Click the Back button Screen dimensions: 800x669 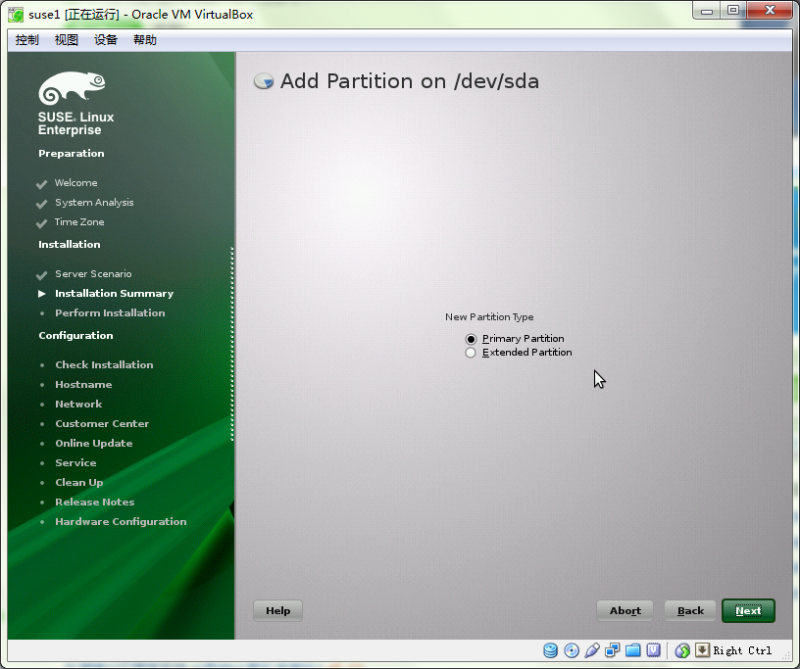(690, 610)
